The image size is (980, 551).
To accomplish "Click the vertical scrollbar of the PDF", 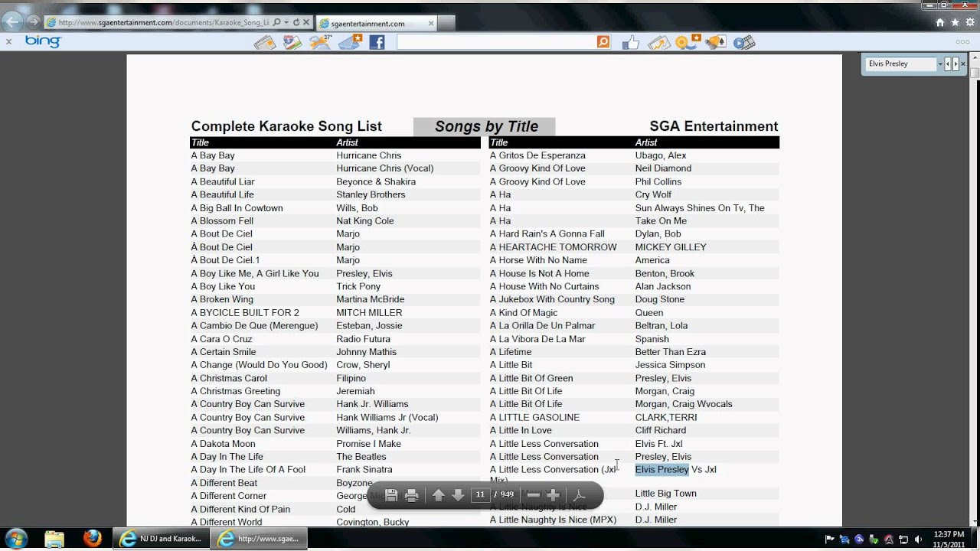I will tap(975, 291).
